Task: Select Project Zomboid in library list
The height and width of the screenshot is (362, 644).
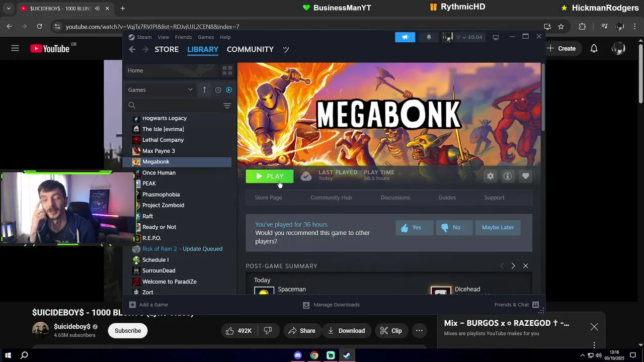Action: pyautogui.click(x=163, y=205)
